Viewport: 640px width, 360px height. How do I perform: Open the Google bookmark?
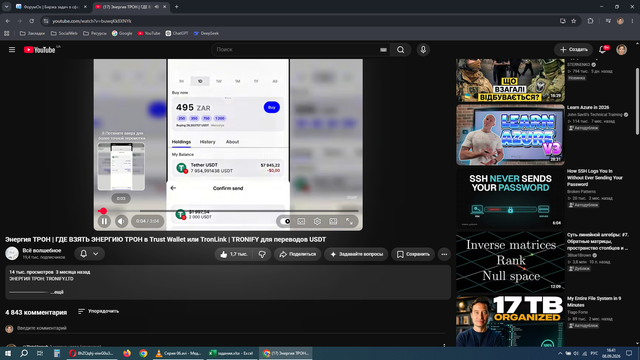[x=122, y=33]
